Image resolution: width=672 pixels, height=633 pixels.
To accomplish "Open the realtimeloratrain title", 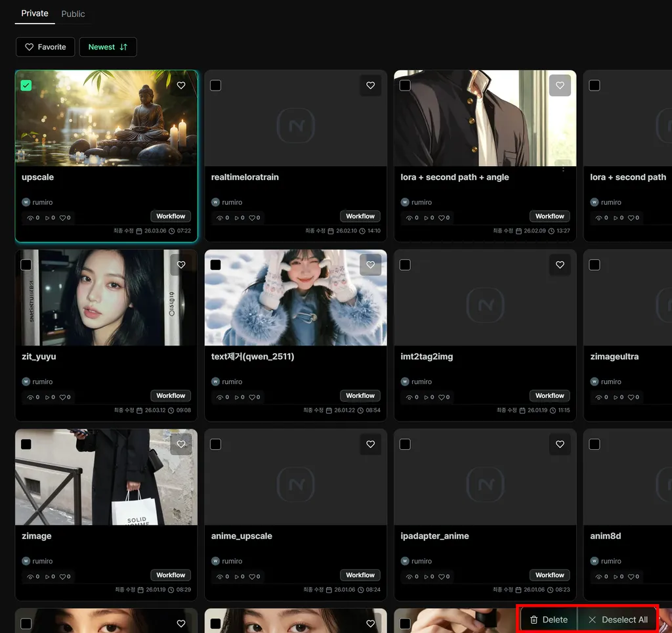I will click(x=245, y=177).
